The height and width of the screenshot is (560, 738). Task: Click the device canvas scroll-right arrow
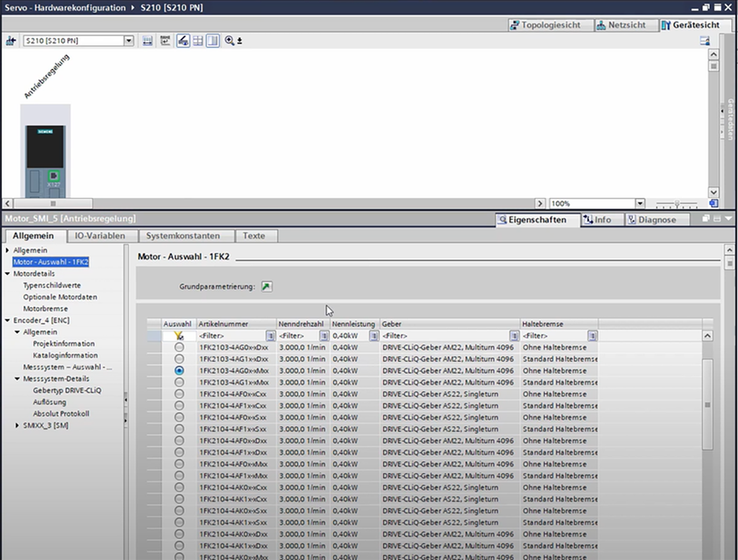point(540,203)
